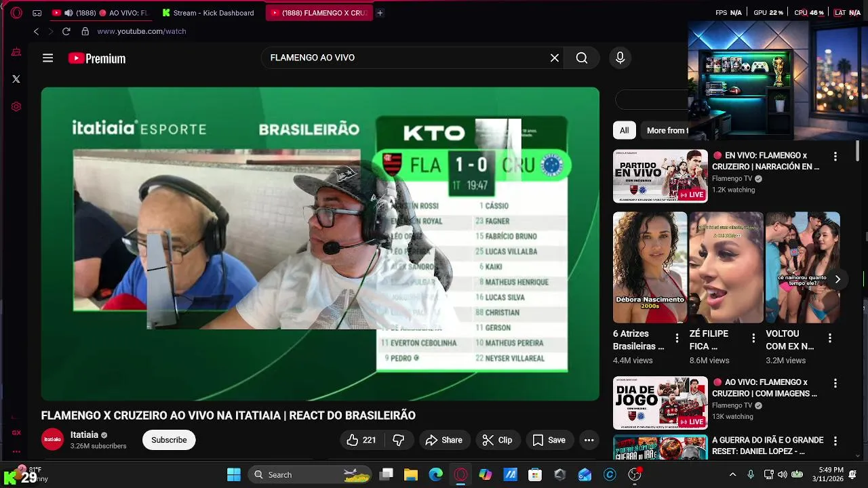Search with your voice microphone button
868x488 pixels.
[620, 58]
